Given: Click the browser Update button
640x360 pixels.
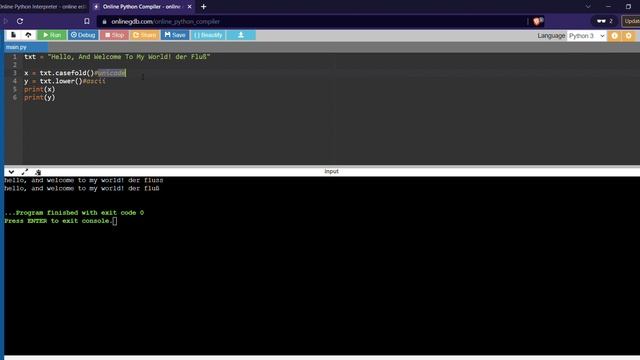Looking at the screenshot, I should click(631, 21).
